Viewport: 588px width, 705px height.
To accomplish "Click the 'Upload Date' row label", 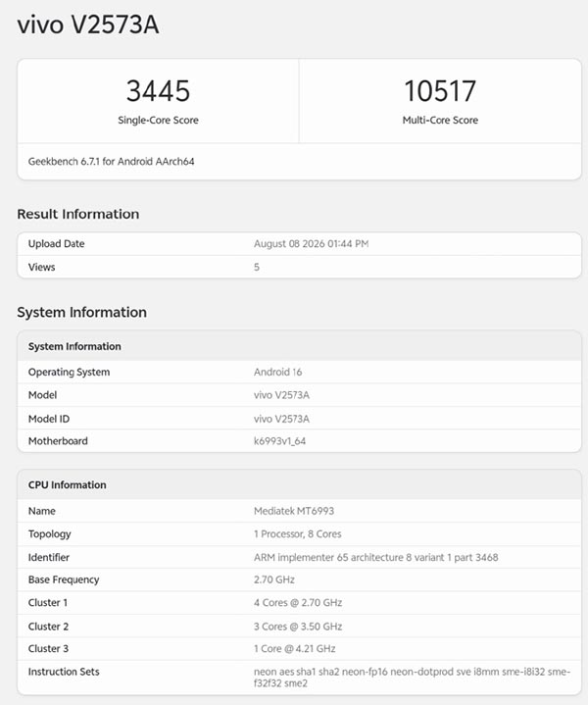I will click(x=56, y=244).
